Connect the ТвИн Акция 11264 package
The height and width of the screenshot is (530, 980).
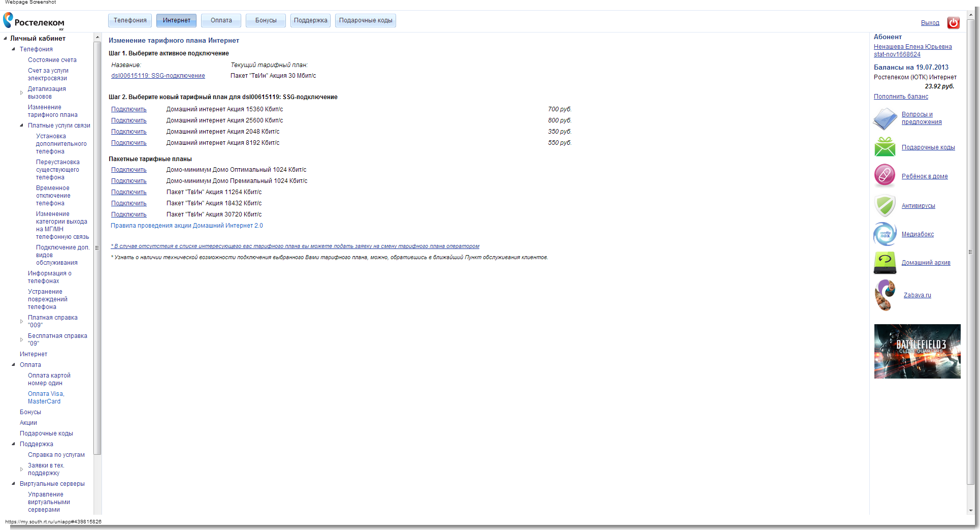[129, 192]
